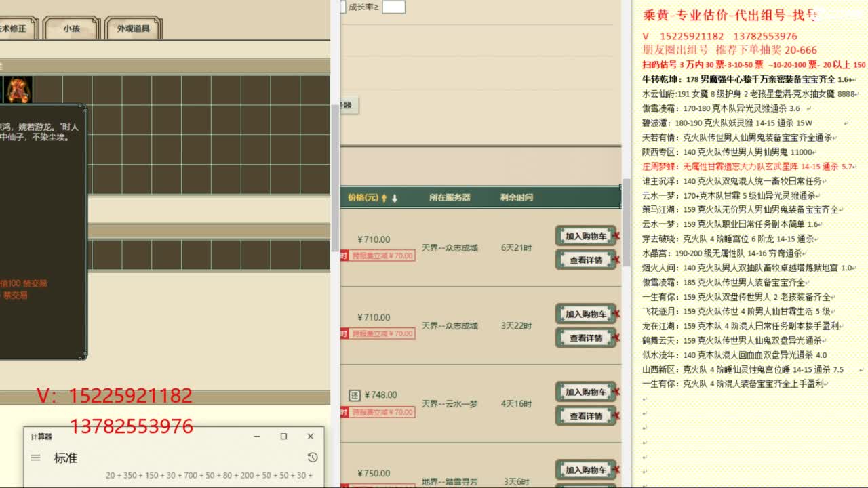Viewport: 868px width, 488px height.
Task: Click the 谁主沉浮 140 克火队 line
Action: pyautogui.click(x=732, y=181)
